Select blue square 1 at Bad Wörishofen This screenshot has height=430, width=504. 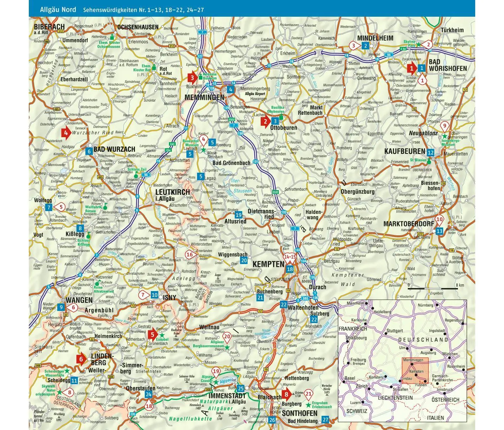(x=421, y=68)
